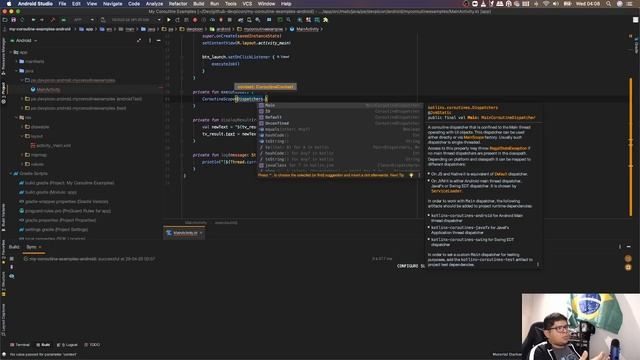Open the device selector dropdown
The width and height of the screenshot is (640, 360).
click(x=136, y=20)
